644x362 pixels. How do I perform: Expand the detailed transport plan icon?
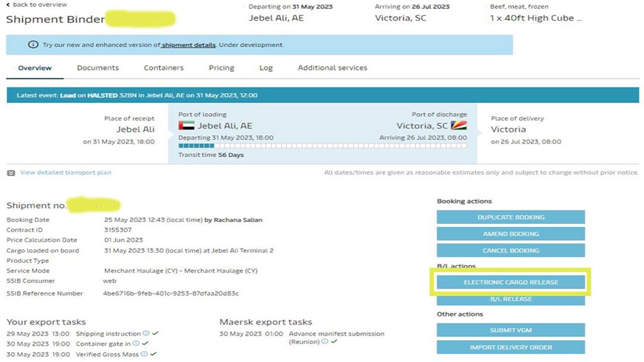[11, 173]
